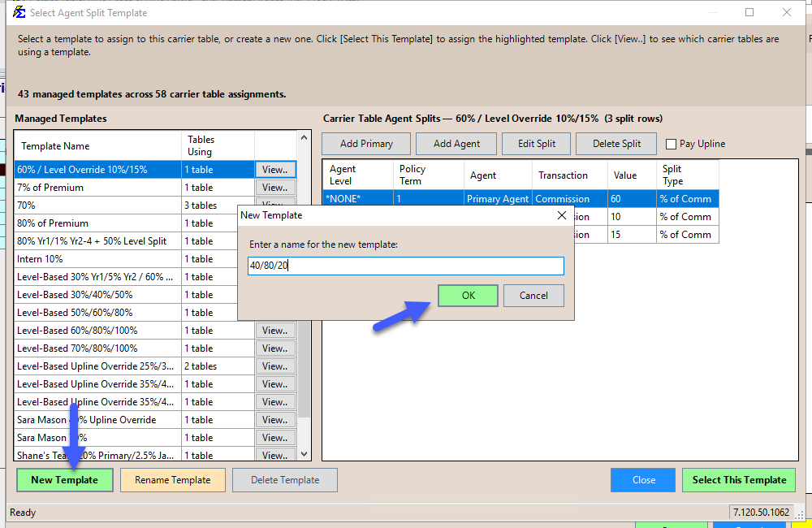Click the template name input field

(406, 266)
